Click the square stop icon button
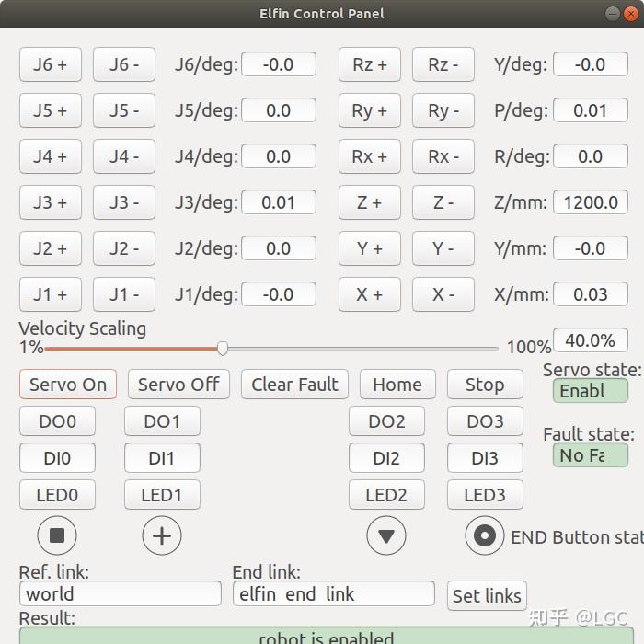The width and height of the screenshot is (644, 644). pos(57,535)
